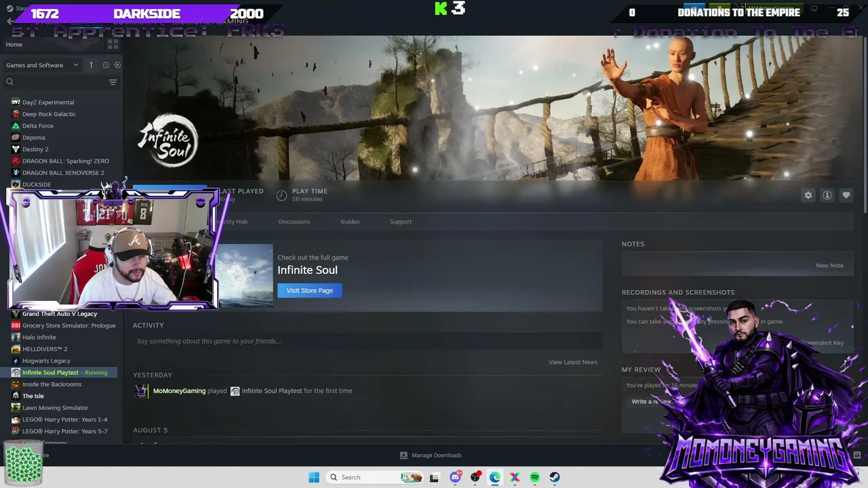Select LEGO Harry Potter: Years 1-4
This screenshot has height=488, width=868.
click(x=65, y=420)
